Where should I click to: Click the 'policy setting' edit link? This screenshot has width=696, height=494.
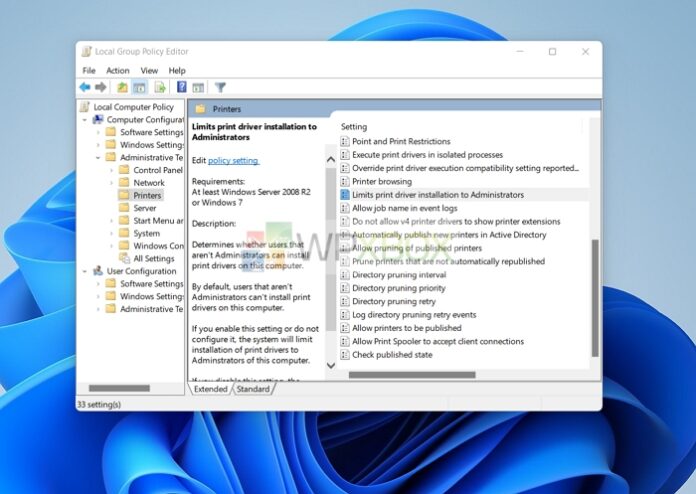(233, 160)
